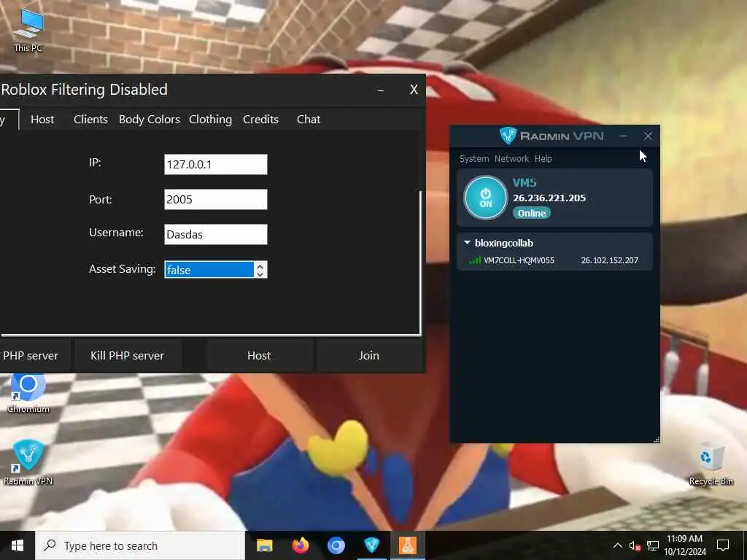Switch to the Host tab

[42, 120]
